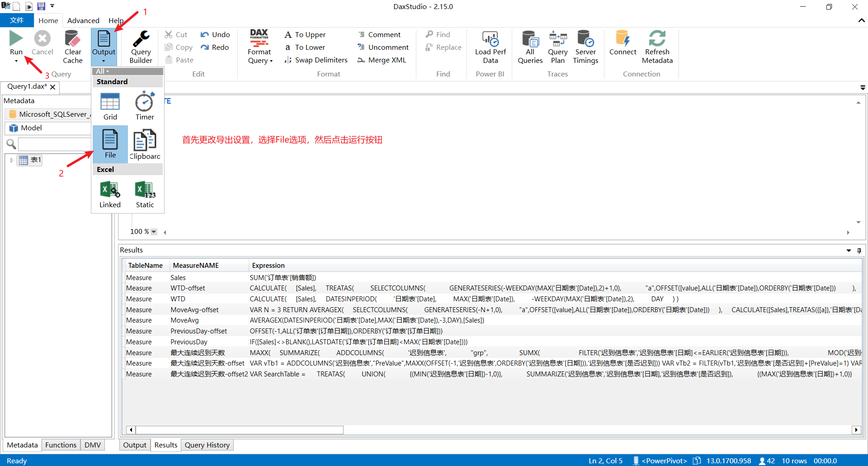Open the Query Builder tool
Viewport: 868px width, 466px height.
point(141,47)
